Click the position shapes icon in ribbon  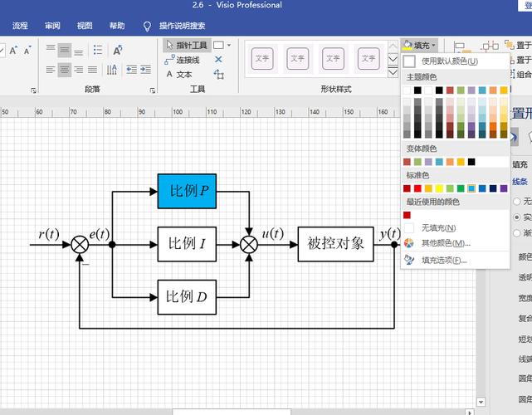(x=490, y=46)
